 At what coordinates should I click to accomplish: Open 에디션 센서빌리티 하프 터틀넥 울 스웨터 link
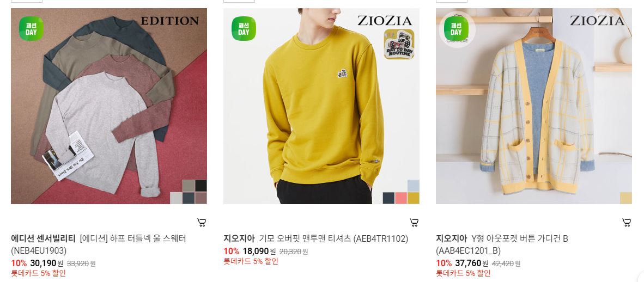99,244
